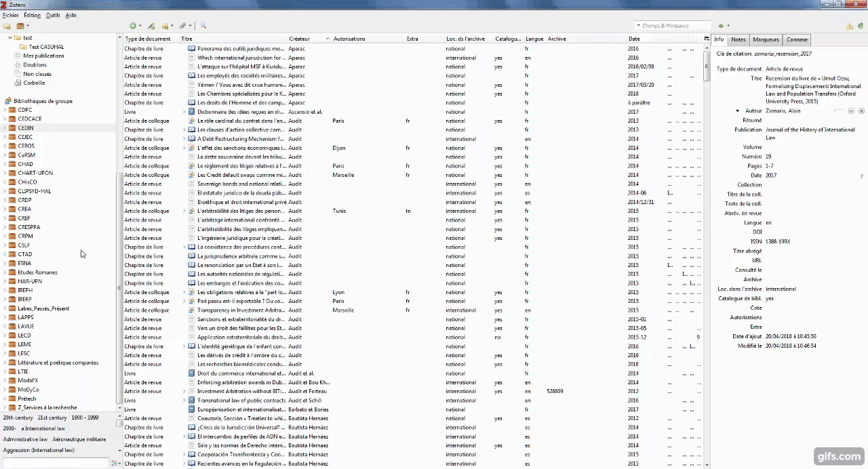Sort by the Type de document column header
The width and height of the screenshot is (868, 469).
click(x=151, y=39)
